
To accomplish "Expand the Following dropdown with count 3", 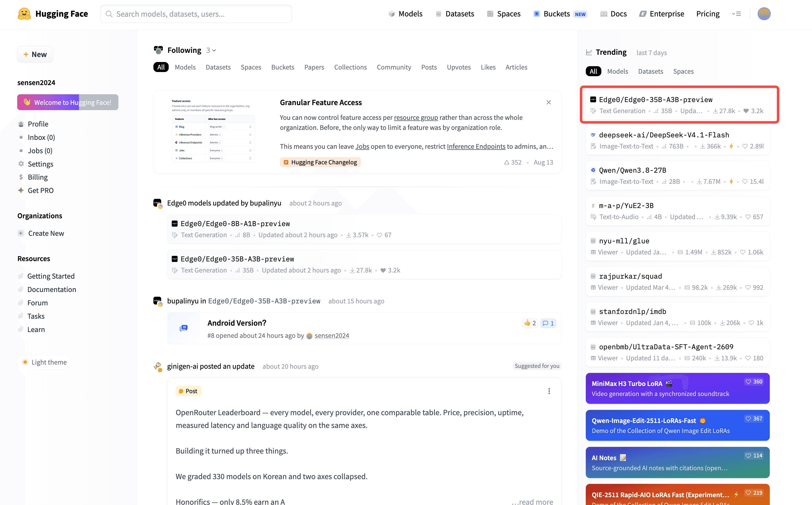I will tap(211, 50).
